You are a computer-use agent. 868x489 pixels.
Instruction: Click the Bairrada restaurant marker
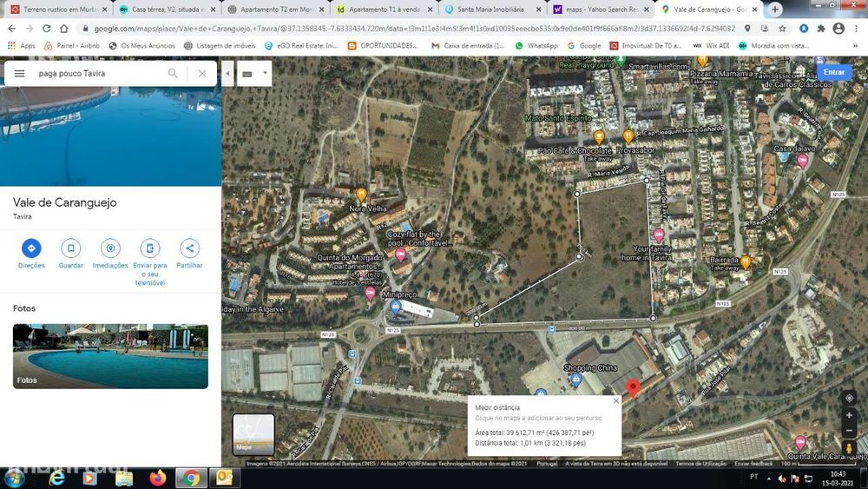click(745, 262)
